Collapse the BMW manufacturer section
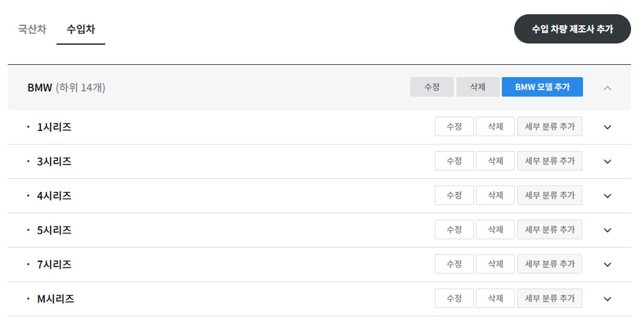The width and height of the screenshot is (644, 321). 607,88
